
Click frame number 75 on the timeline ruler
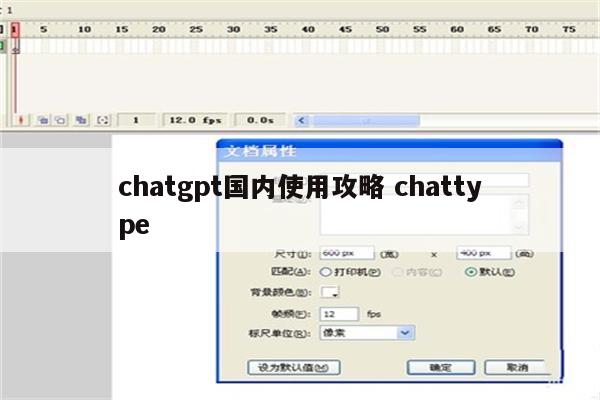click(569, 29)
